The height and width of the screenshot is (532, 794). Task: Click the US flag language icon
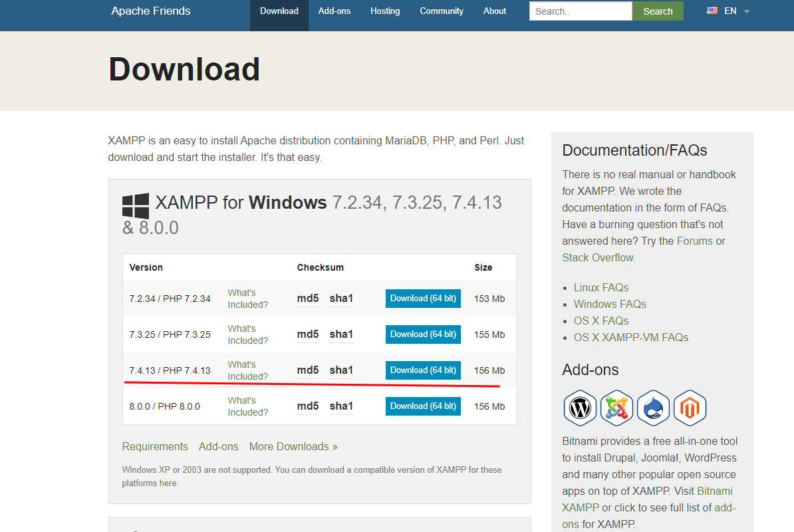[x=712, y=11]
